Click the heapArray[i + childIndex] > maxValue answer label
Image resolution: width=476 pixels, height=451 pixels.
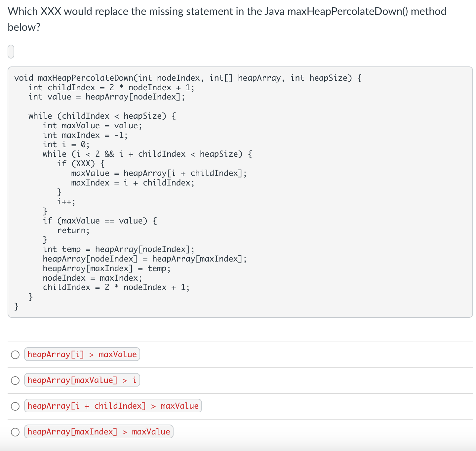(x=113, y=406)
